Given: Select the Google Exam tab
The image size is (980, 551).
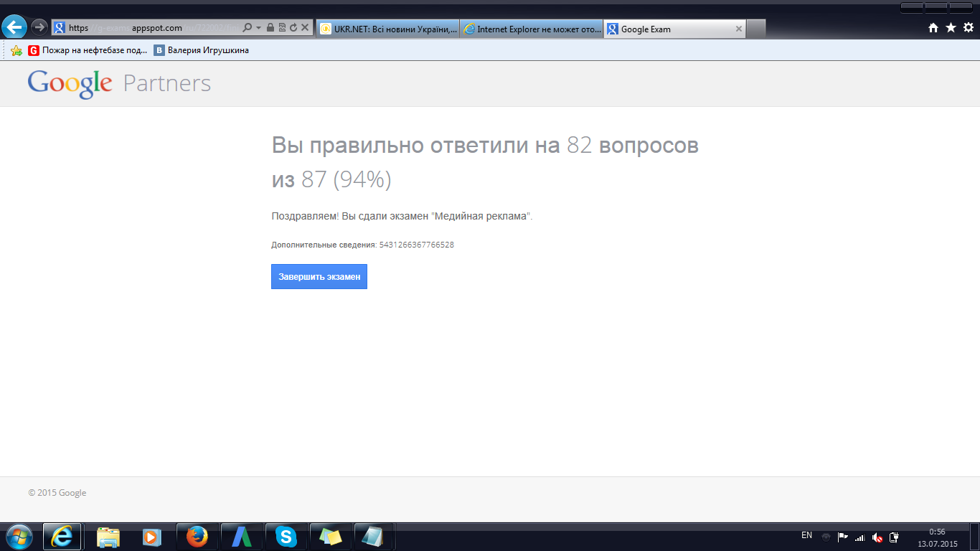Looking at the screenshot, I should coord(674,29).
